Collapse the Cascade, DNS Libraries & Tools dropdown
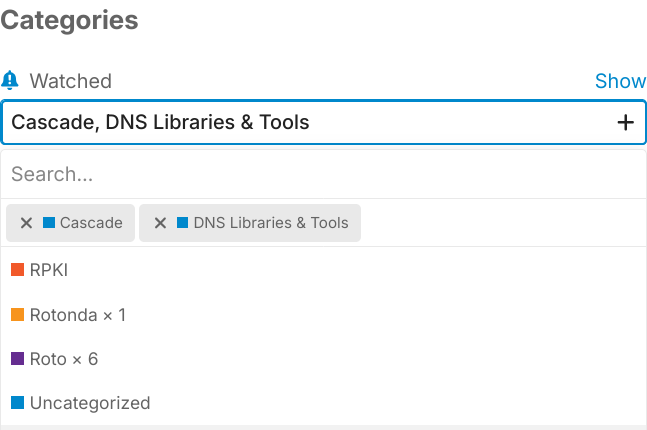647x430 pixels. 300,123
